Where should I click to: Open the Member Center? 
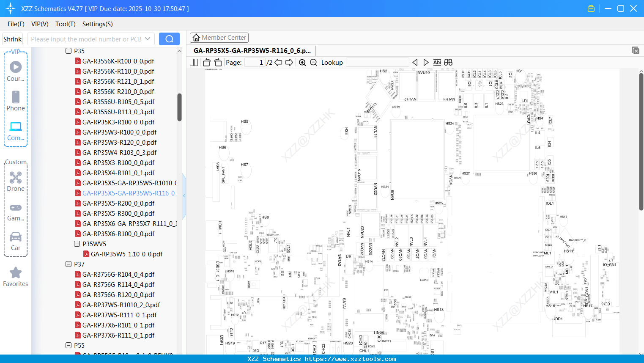coord(219,38)
